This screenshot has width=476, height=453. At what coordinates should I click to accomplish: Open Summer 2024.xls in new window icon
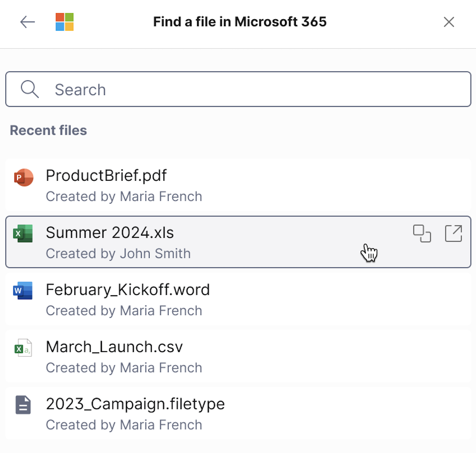[453, 233]
